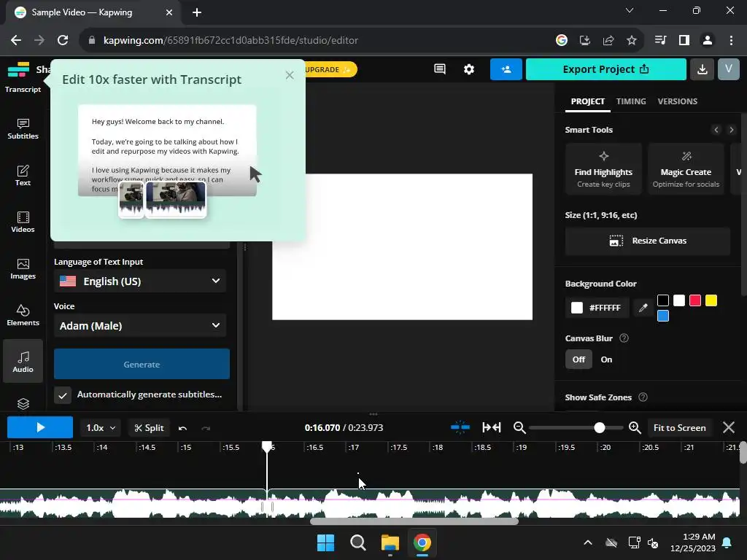Click the Resize Canvas button
The height and width of the screenshot is (560, 747).
tap(648, 241)
